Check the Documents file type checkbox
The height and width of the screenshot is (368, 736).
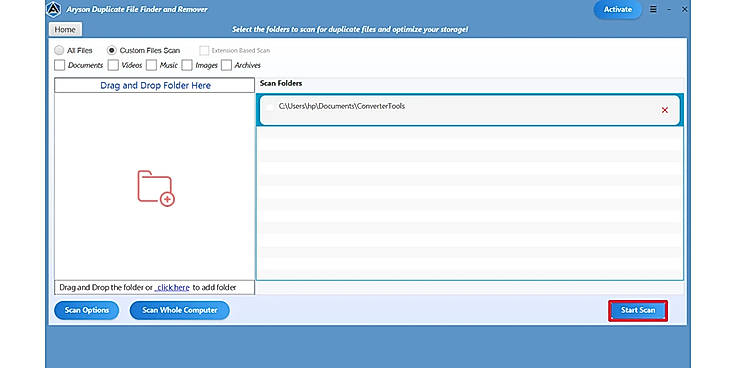click(x=60, y=65)
